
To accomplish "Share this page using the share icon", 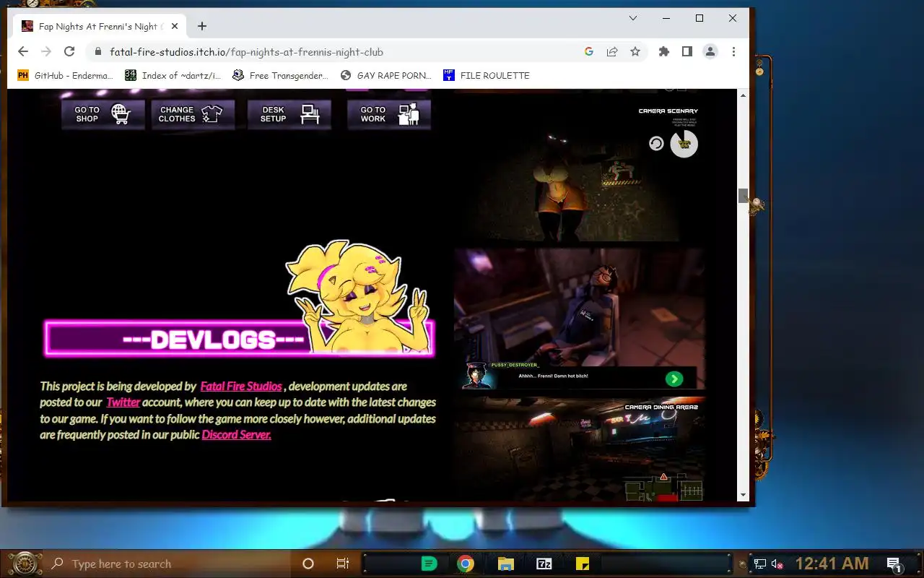I will click(x=612, y=51).
